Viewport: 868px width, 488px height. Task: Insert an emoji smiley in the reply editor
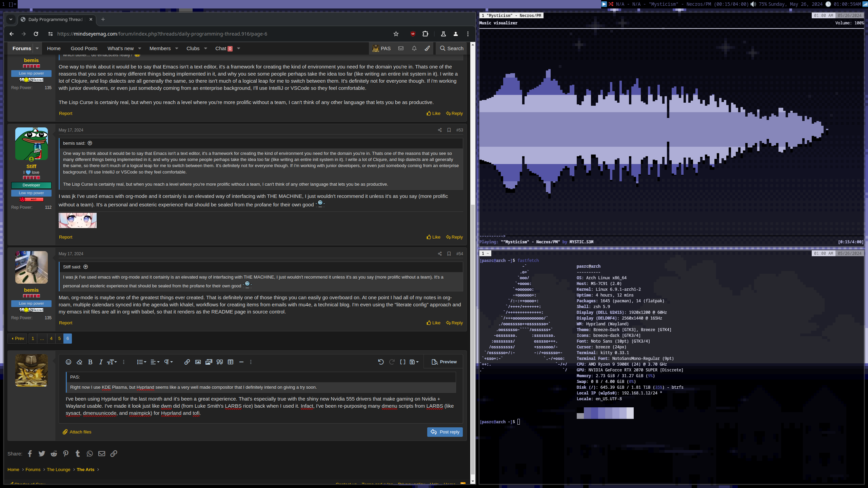coord(68,362)
